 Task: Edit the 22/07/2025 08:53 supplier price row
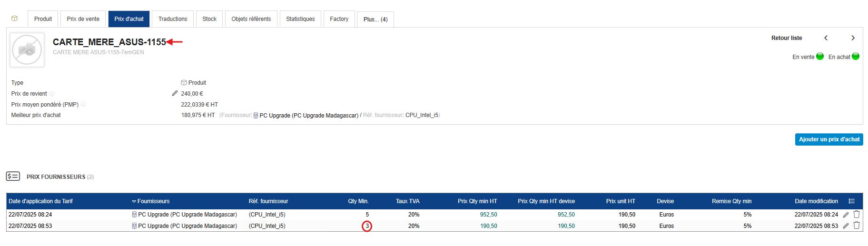[846, 226]
